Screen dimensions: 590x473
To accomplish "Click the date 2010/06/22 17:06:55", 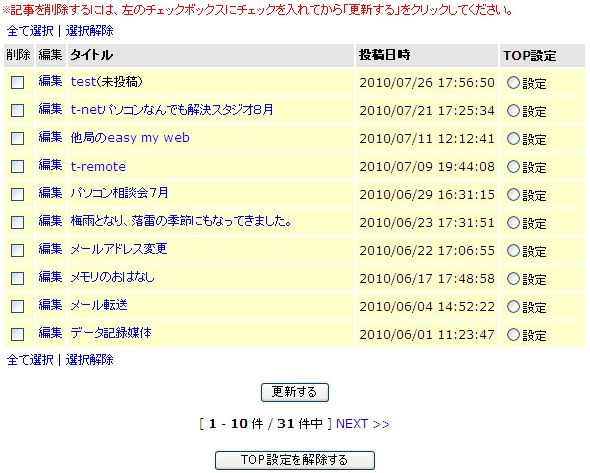I will click(x=427, y=251).
